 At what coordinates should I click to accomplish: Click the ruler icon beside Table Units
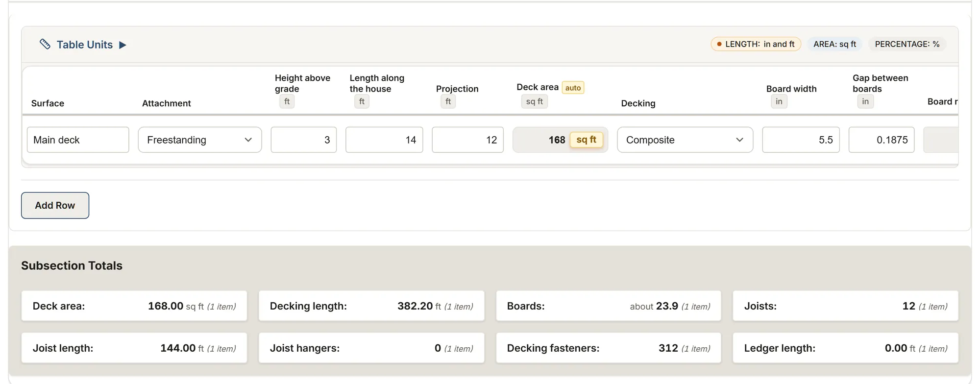point(45,45)
